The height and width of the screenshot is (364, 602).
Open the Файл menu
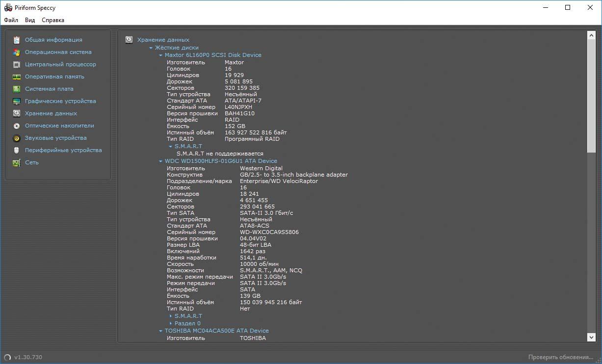[11, 20]
